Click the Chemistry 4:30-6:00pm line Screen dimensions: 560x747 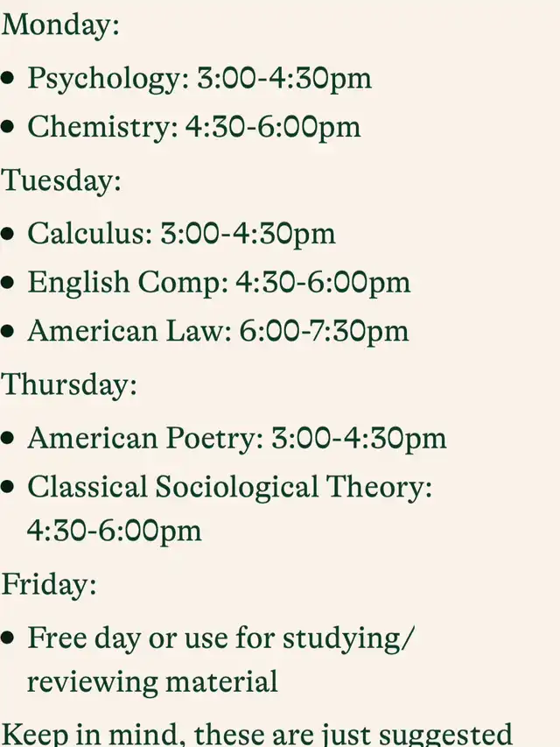tap(193, 127)
